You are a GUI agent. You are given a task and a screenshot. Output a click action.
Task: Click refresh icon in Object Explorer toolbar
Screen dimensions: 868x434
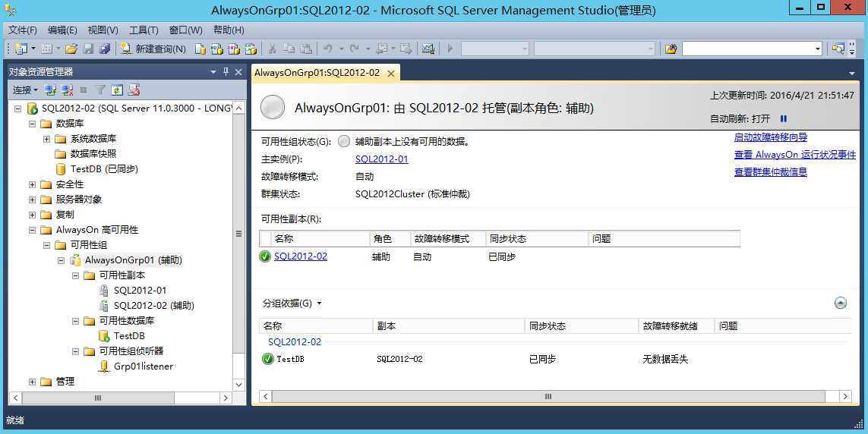tap(117, 90)
